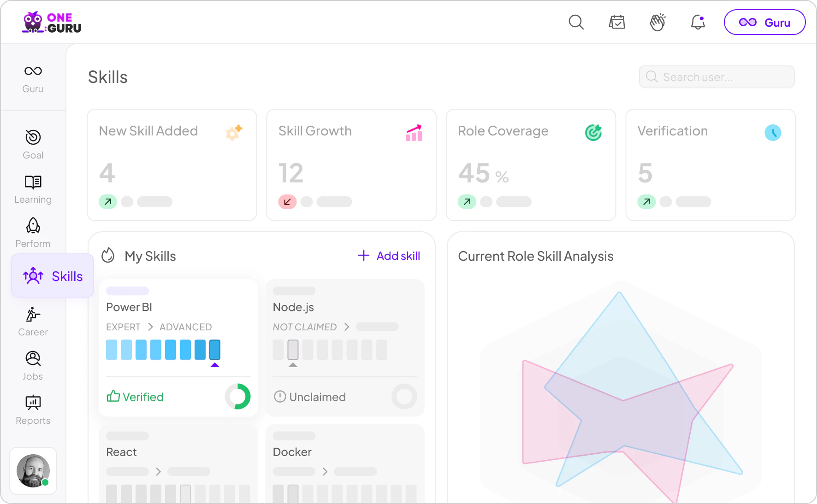
Task: Select the Skills sidebar item
Action: coord(53,276)
